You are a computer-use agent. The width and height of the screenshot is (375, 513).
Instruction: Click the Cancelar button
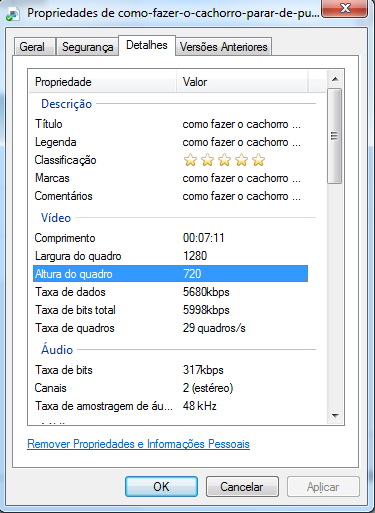click(242, 487)
